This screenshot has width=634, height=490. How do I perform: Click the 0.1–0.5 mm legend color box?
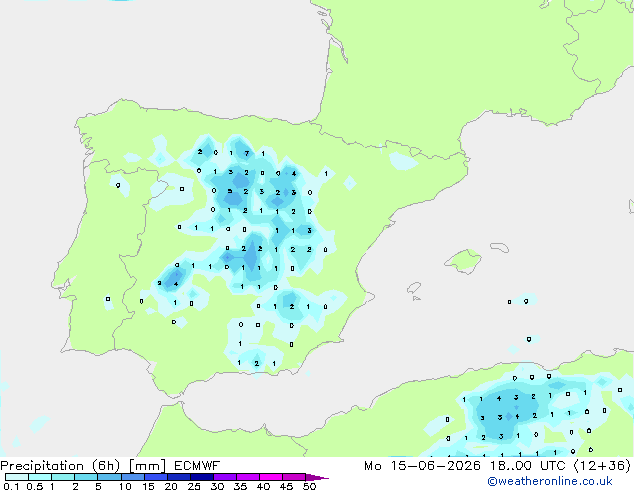tap(17, 477)
